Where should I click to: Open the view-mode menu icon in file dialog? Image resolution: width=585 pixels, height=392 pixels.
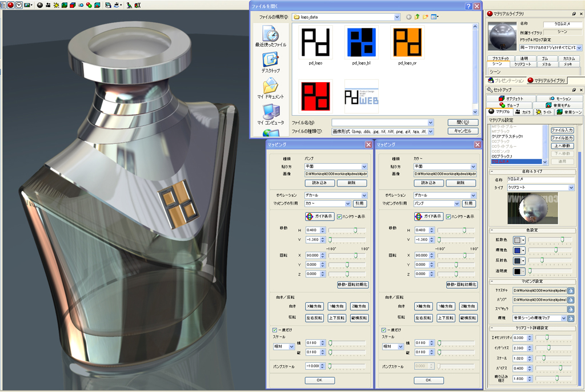[435, 17]
